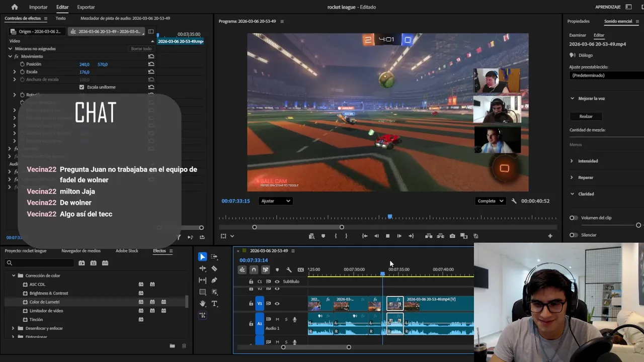644x362 pixels.
Task: Expand the Desenfocar y enfocar folder
Action: click(13, 328)
